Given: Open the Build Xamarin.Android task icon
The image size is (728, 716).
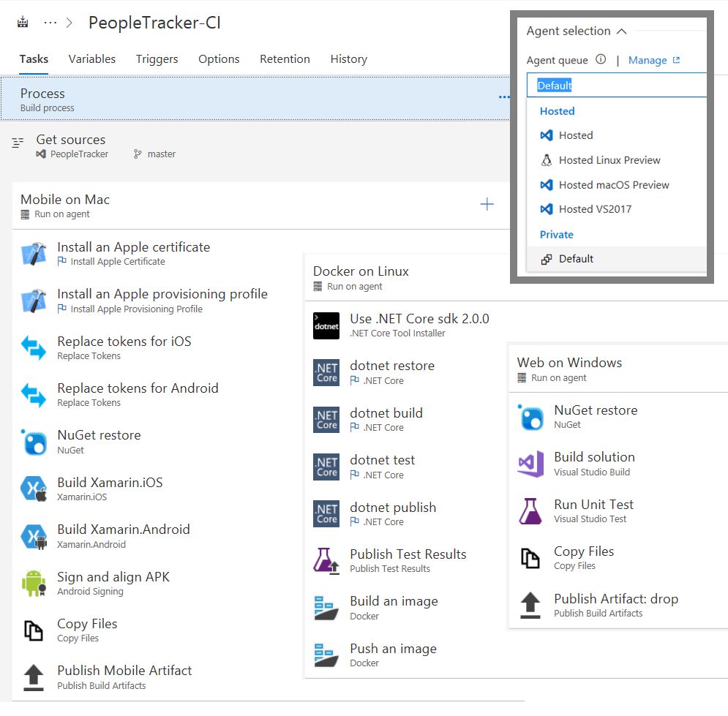Looking at the screenshot, I should pyautogui.click(x=34, y=536).
